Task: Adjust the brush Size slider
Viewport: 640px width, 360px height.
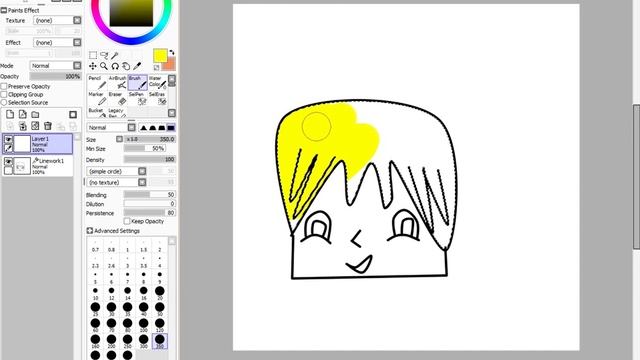Action: 150,139
